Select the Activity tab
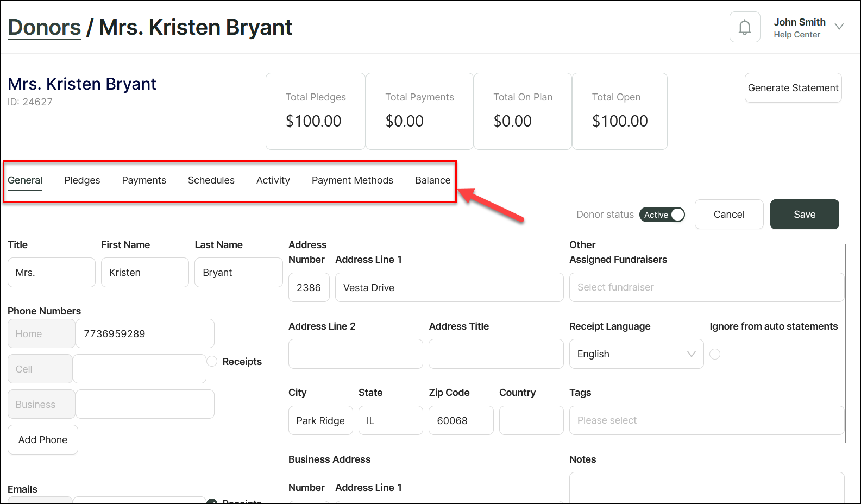This screenshot has height=504, width=861. 273,180
